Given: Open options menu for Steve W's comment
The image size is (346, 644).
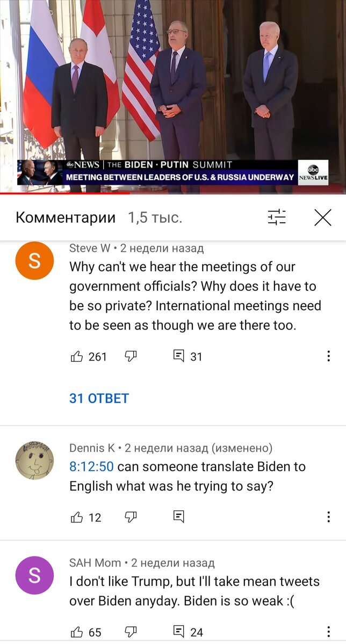Looking at the screenshot, I should pyautogui.click(x=328, y=356).
